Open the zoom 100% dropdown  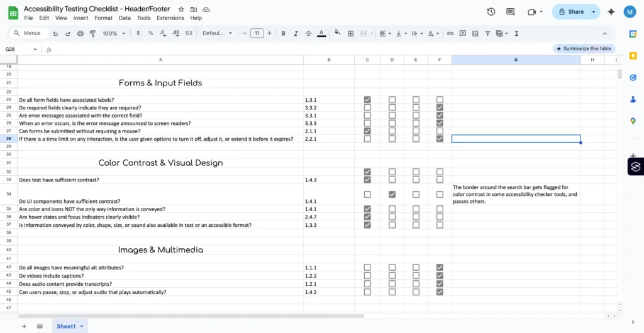(114, 34)
